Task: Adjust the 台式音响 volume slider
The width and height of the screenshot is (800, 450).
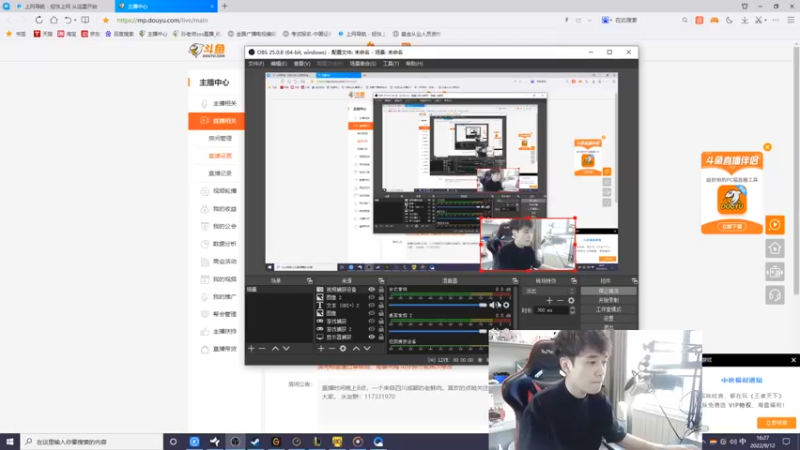Action: 438,305
